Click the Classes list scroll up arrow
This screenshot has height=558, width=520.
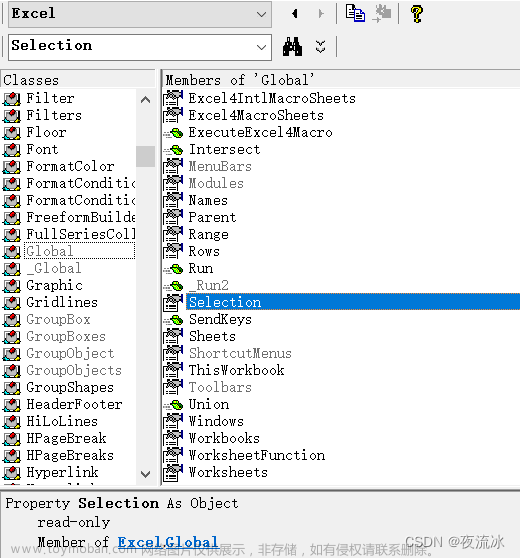point(145,100)
